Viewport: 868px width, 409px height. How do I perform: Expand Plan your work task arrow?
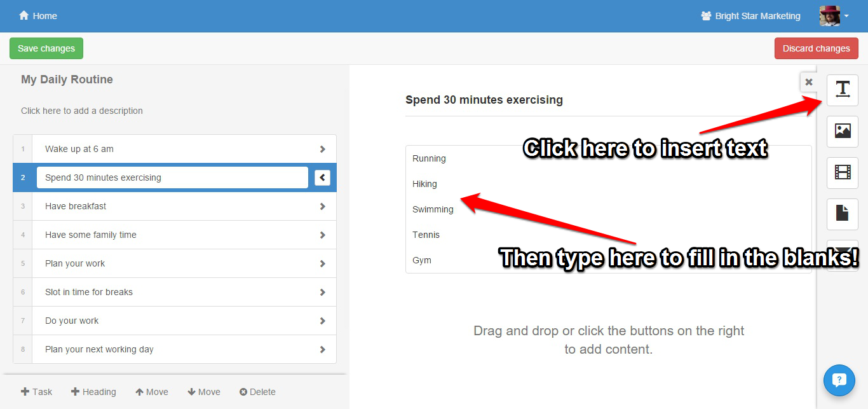point(323,263)
